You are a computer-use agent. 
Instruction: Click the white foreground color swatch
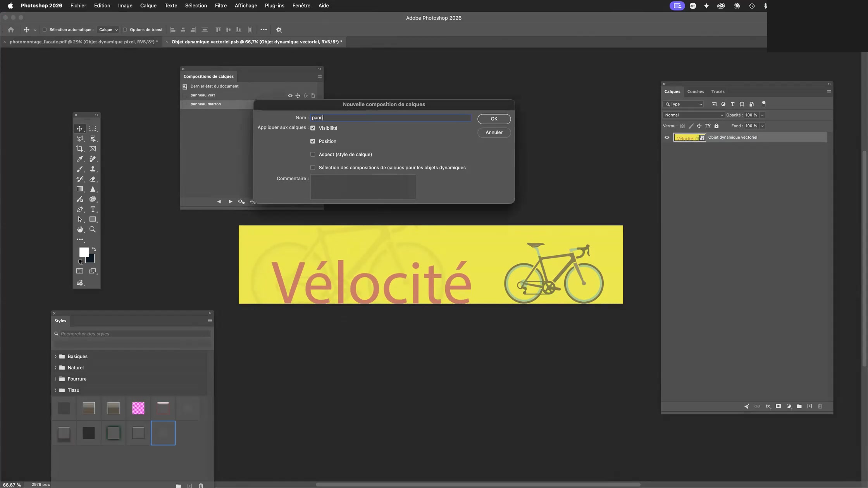(x=84, y=252)
